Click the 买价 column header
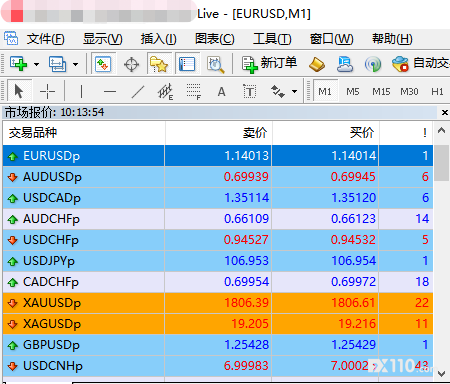450x384 pixels. tap(326, 133)
